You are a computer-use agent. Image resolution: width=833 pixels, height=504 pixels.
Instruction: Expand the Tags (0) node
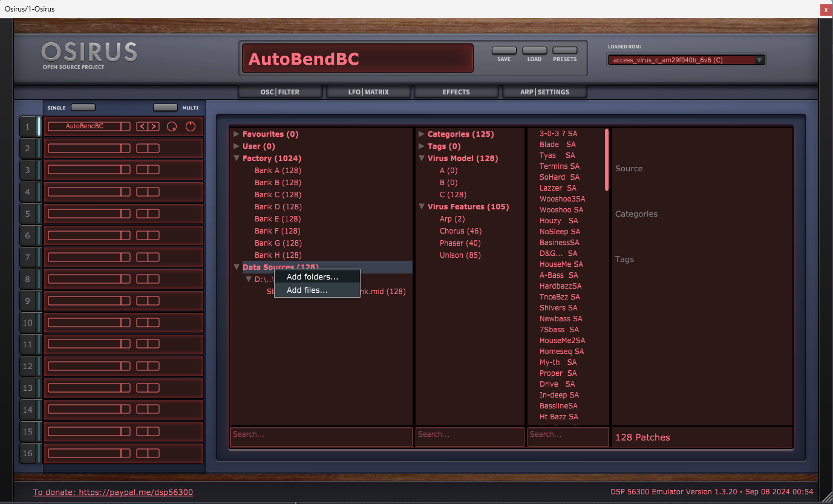(422, 146)
